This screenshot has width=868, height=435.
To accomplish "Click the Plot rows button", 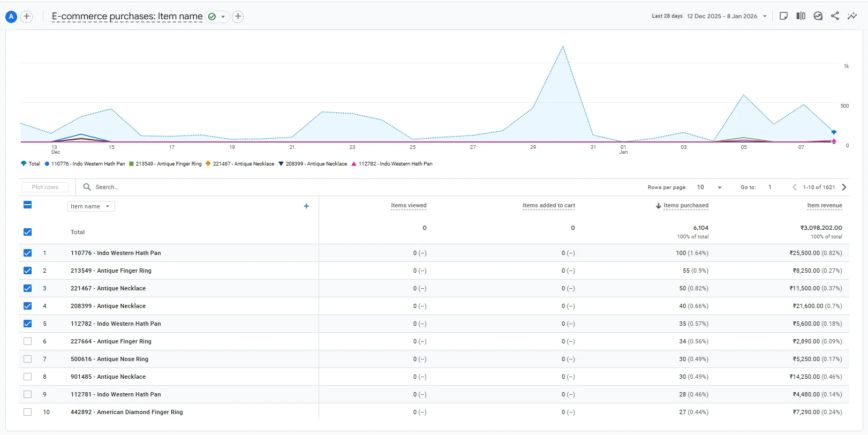I will [45, 187].
